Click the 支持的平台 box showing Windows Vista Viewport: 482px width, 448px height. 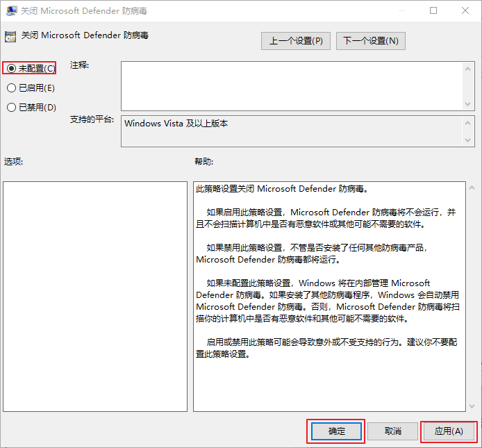point(292,131)
